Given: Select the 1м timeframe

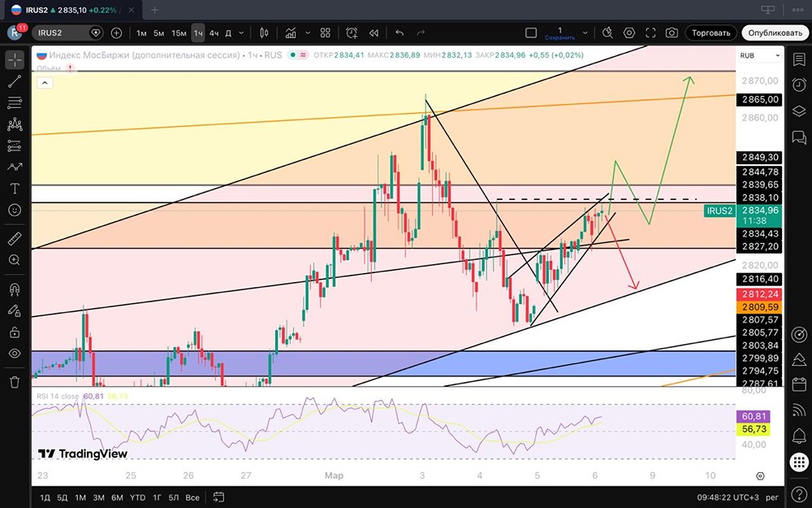Looking at the screenshot, I should [x=141, y=33].
